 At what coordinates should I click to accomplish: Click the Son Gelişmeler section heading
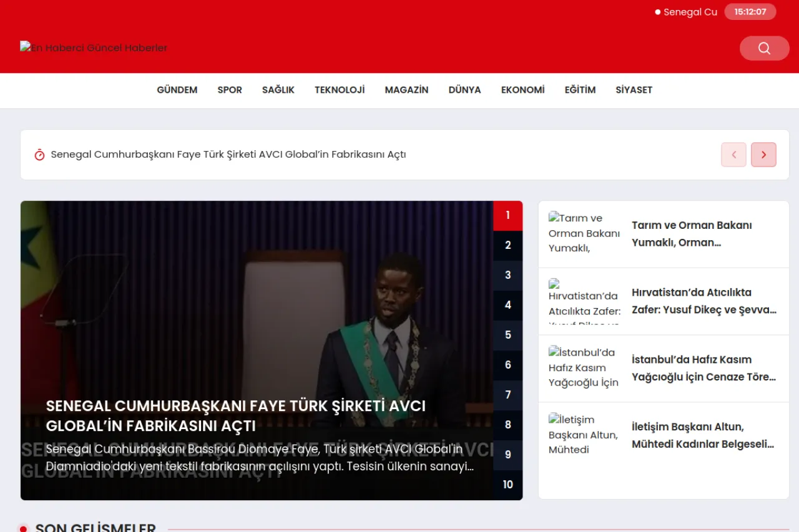[x=96, y=527]
